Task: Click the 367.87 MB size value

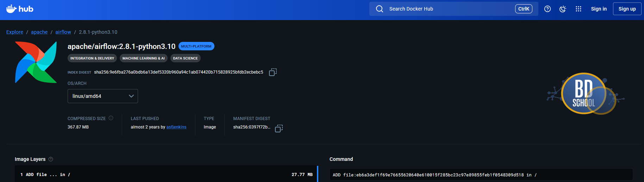Action: click(78, 127)
